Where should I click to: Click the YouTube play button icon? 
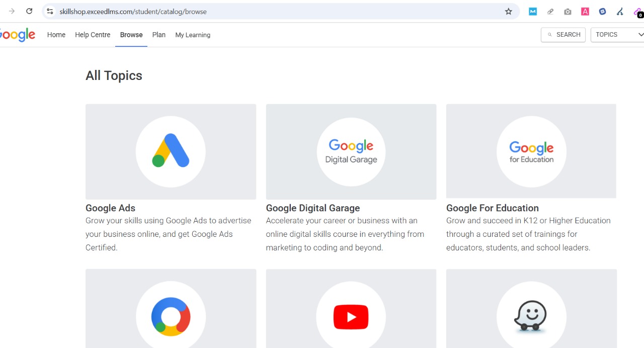click(x=351, y=316)
